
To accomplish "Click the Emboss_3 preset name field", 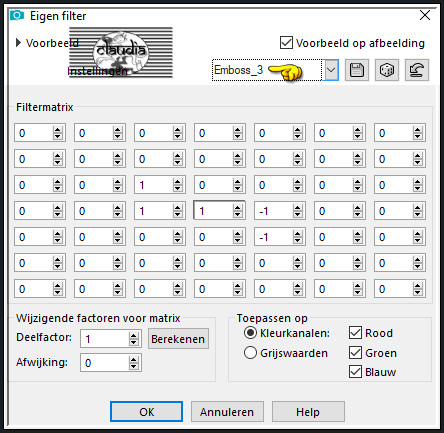I will tap(267, 70).
